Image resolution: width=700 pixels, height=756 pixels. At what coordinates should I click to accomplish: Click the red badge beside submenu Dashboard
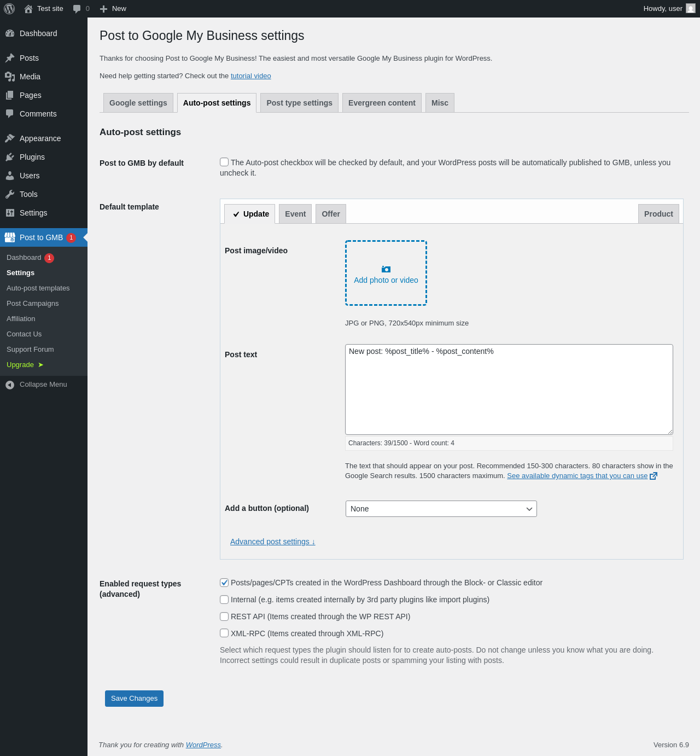[x=49, y=258]
